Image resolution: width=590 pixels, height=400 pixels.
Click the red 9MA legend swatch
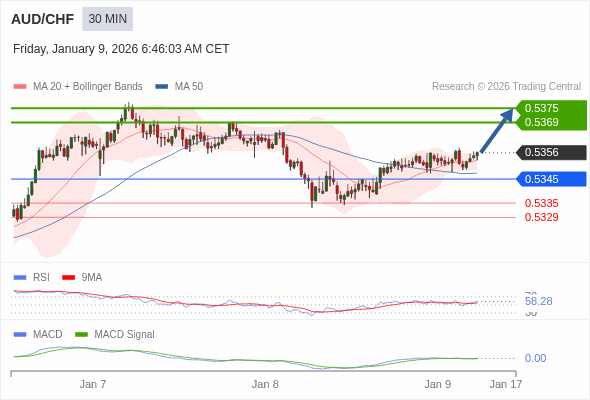[x=68, y=278]
